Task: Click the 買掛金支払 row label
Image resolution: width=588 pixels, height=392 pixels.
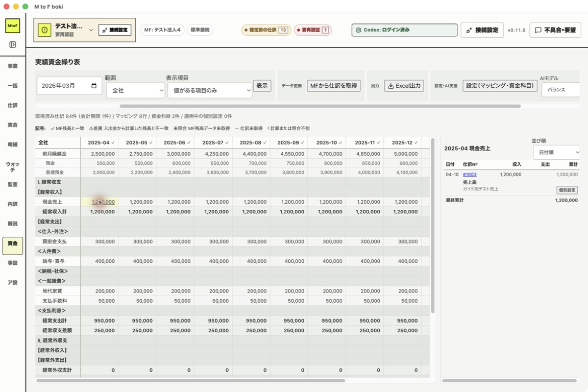Action: (55, 241)
